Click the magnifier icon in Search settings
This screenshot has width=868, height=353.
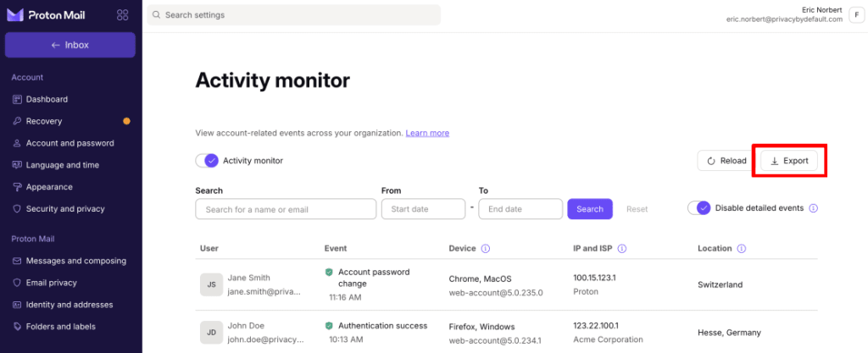coord(157,15)
